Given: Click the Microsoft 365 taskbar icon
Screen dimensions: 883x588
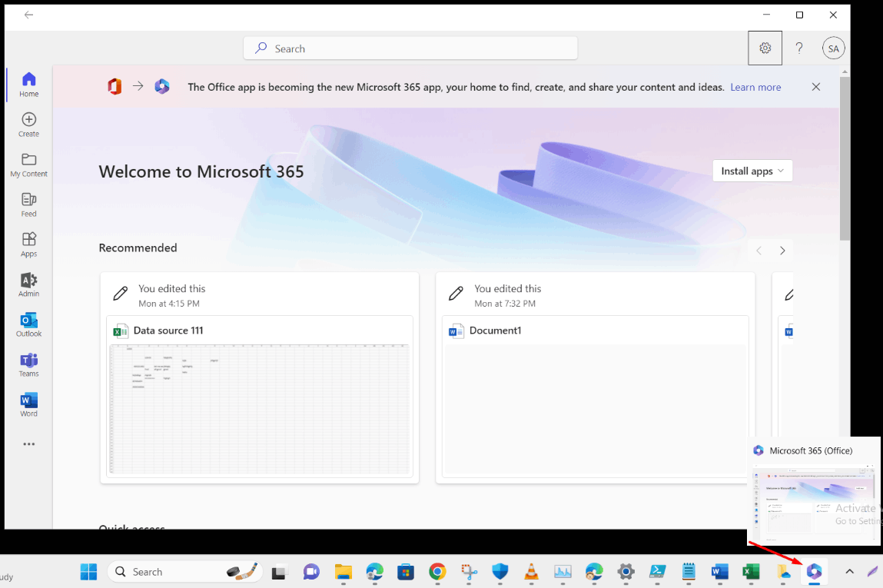Looking at the screenshot, I should pos(815,572).
